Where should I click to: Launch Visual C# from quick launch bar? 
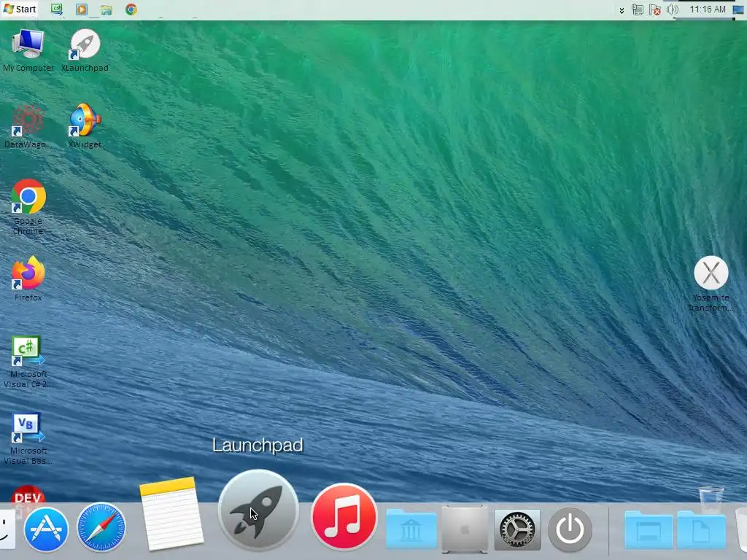click(x=57, y=9)
